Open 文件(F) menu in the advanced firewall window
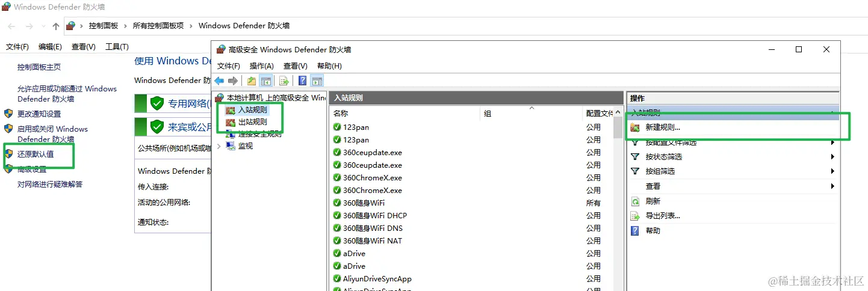Viewport: 868px width, 291px height. pyautogui.click(x=229, y=66)
